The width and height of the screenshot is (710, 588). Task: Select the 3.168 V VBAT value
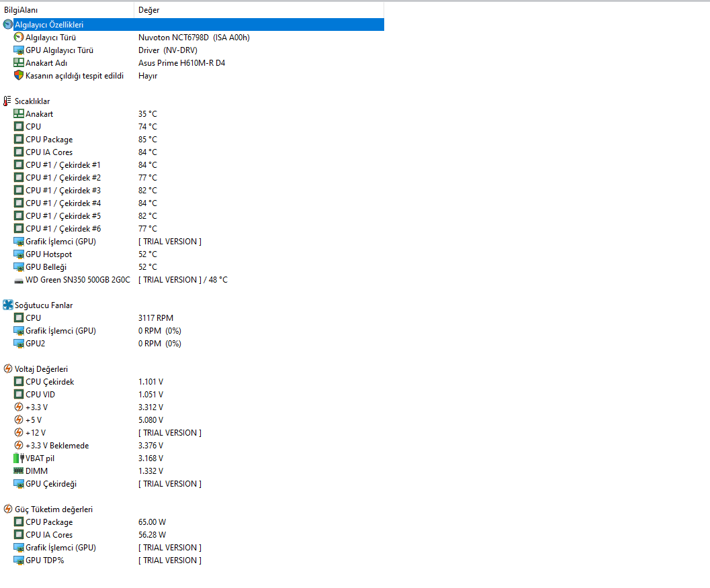150,458
